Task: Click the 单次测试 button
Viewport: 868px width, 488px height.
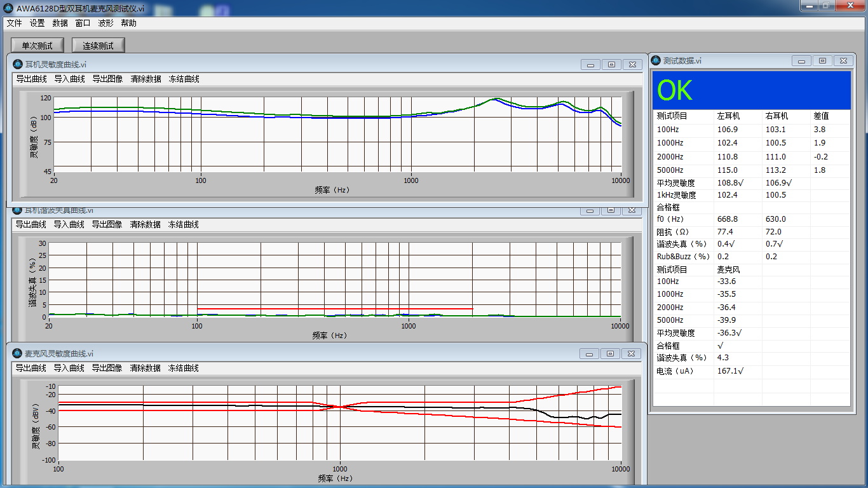Action: pos(37,45)
